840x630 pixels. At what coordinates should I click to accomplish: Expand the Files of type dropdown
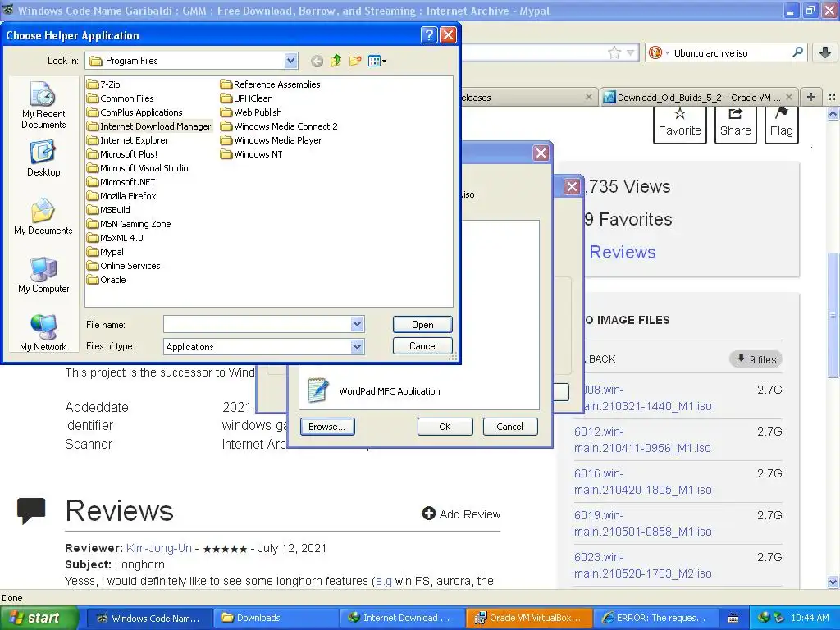pyautogui.click(x=358, y=347)
